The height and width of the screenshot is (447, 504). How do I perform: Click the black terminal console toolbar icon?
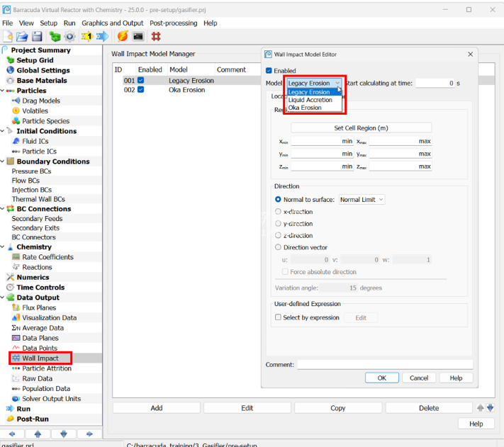tap(138, 36)
